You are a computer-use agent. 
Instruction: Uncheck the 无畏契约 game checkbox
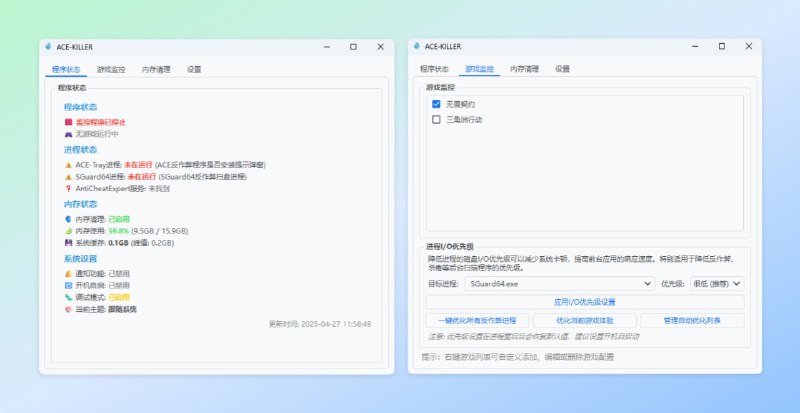pos(436,104)
